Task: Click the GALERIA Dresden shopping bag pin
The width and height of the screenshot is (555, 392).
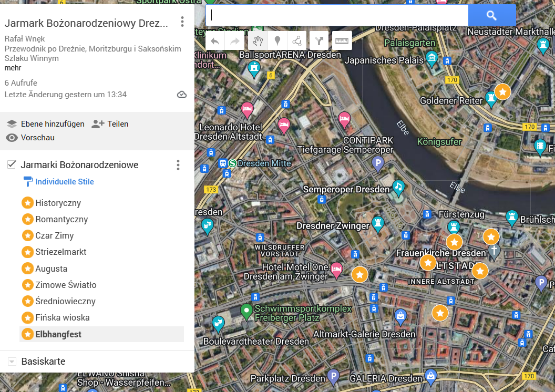Action: 431,377
